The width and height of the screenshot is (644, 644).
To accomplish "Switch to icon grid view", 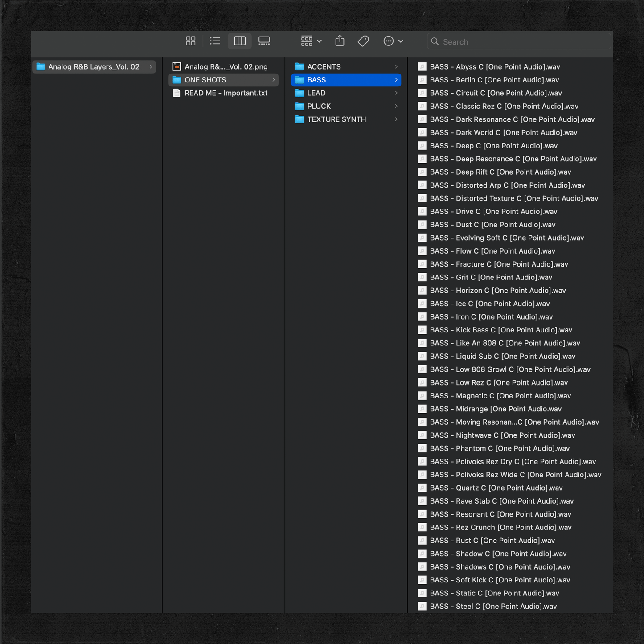I will click(x=191, y=41).
